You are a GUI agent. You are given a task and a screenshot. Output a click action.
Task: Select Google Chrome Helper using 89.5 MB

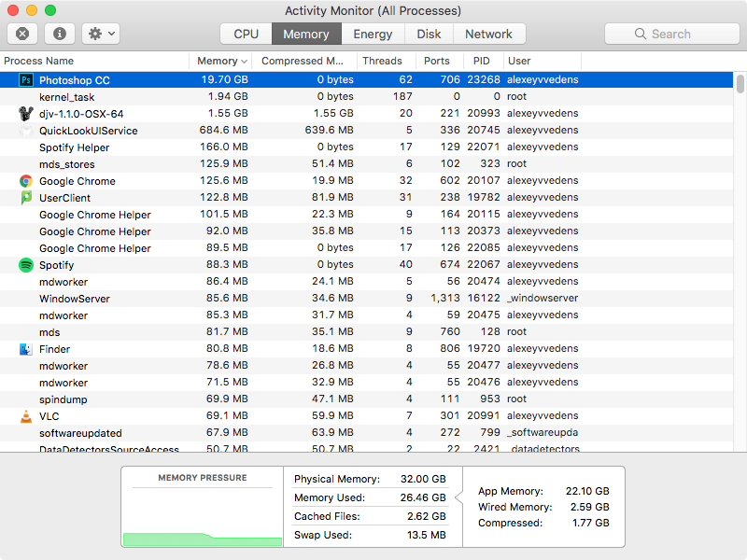point(366,248)
